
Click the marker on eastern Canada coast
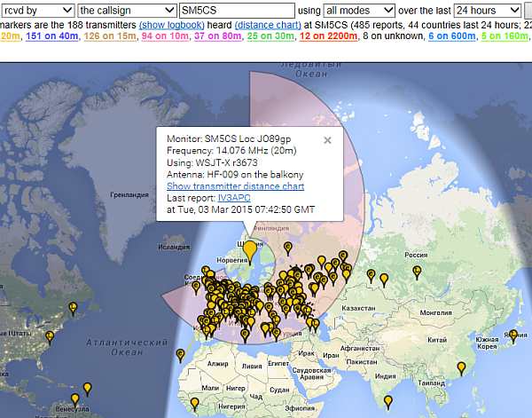tap(73, 308)
